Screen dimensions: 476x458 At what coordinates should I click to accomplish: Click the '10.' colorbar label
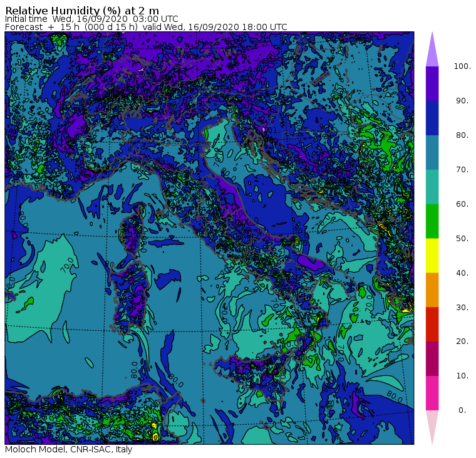(462, 376)
